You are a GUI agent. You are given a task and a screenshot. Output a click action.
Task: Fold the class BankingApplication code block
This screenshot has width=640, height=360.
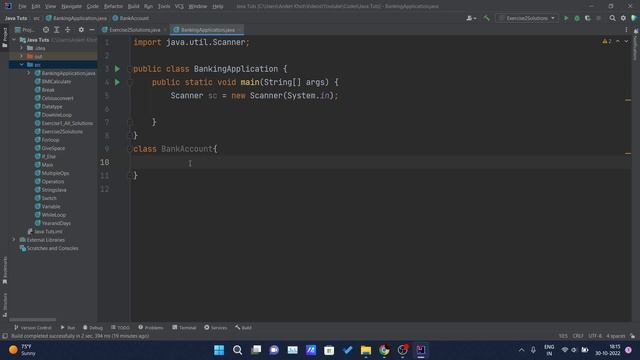130,69
